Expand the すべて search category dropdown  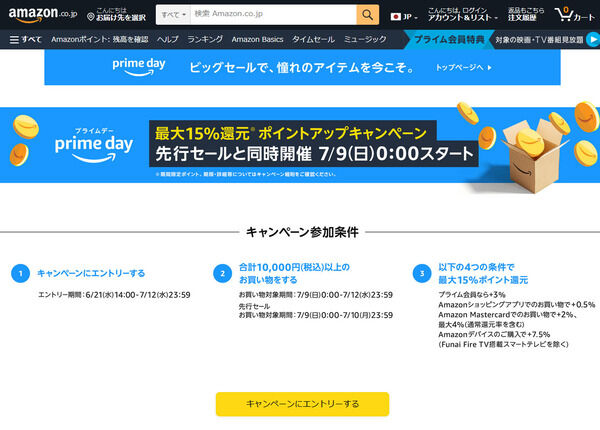tap(173, 15)
